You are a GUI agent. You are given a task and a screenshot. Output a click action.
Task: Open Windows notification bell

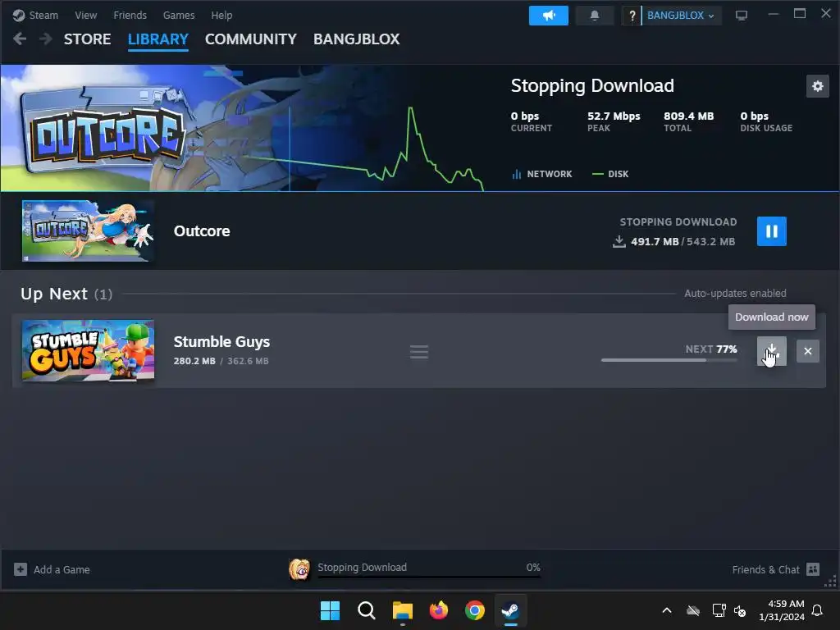[x=818, y=610]
